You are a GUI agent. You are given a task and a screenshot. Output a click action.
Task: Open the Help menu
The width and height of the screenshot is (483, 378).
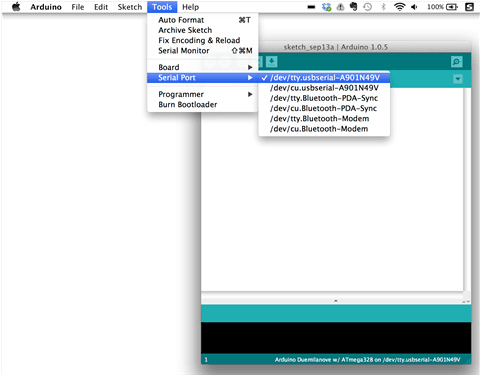[x=190, y=7]
